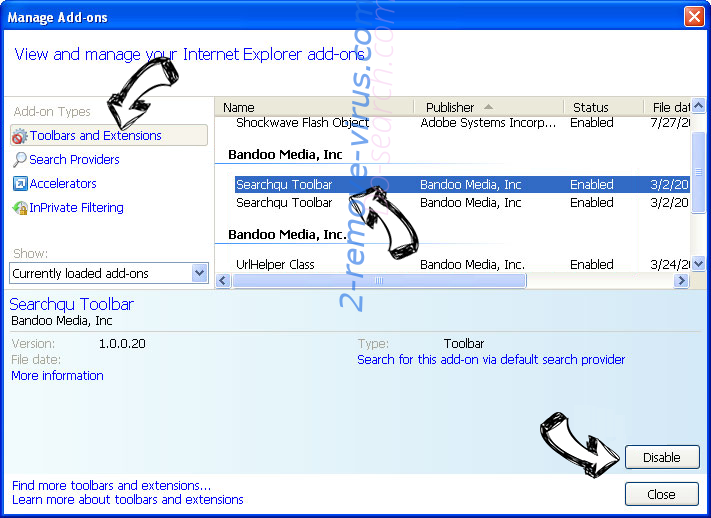711x518 pixels.
Task: Select the unhighlighted Searchqu Toolbar row
Action: pos(463,203)
